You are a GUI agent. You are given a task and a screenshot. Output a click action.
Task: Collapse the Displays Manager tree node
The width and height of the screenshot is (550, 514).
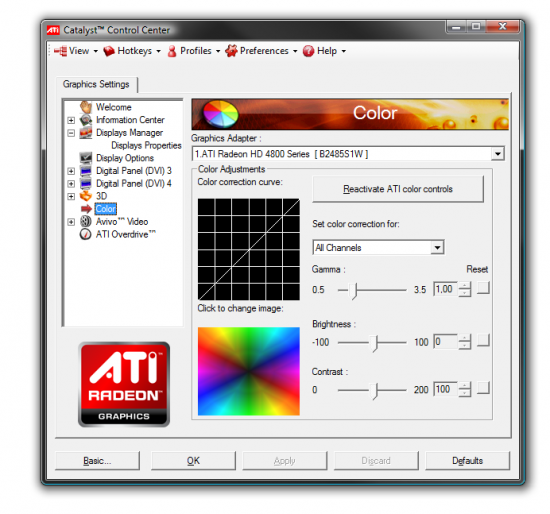click(71, 133)
